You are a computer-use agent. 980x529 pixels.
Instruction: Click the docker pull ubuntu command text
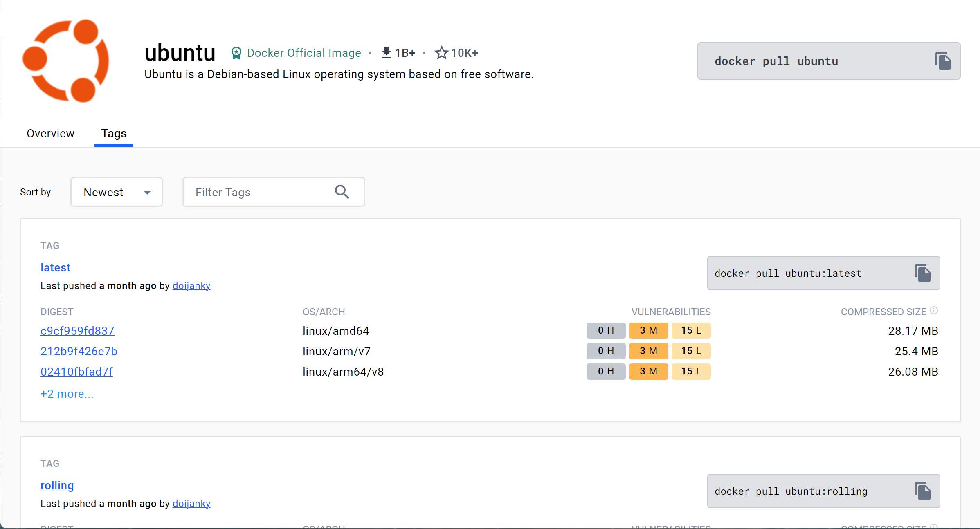coord(776,61)
